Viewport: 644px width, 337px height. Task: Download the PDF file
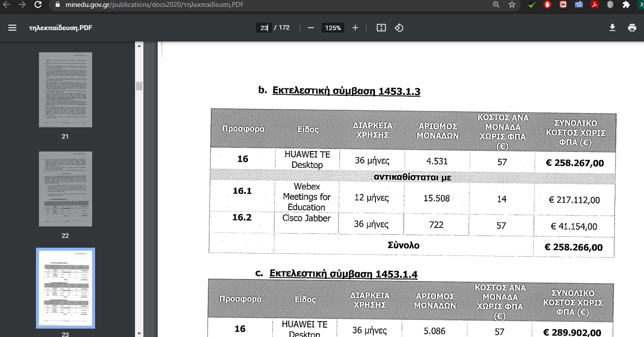(x=612, y=28)
